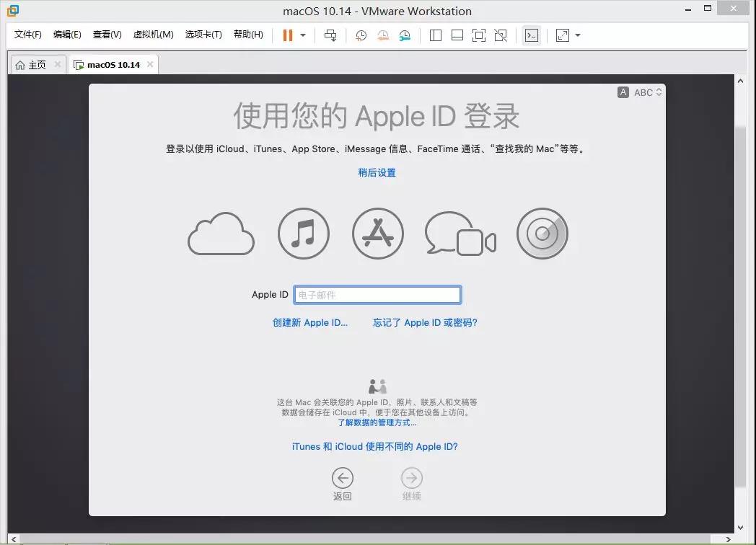Viewport: 756px width, 545px height.
Task: Take a snapshot of the virtual machine
Action: pyautogui.click(x=361, y=35)
